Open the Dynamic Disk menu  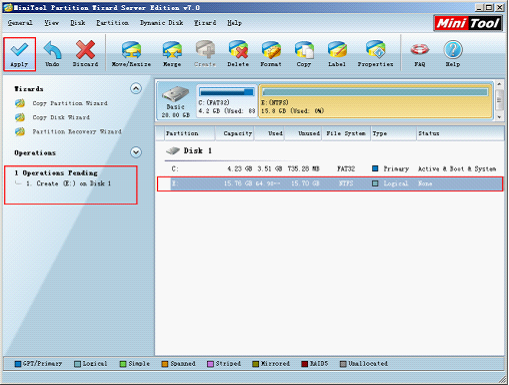161,23
